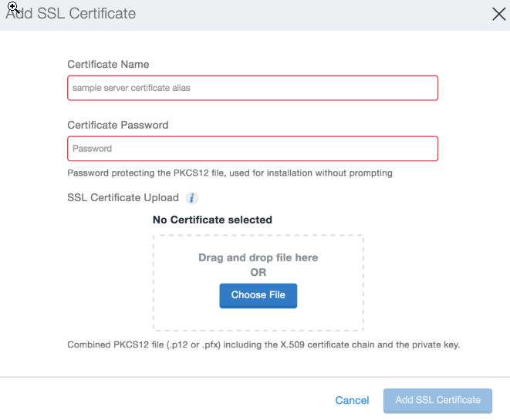Focus the Certificate Name input field
This screenshot has width=510, height=420.
(x=252, y=88)
